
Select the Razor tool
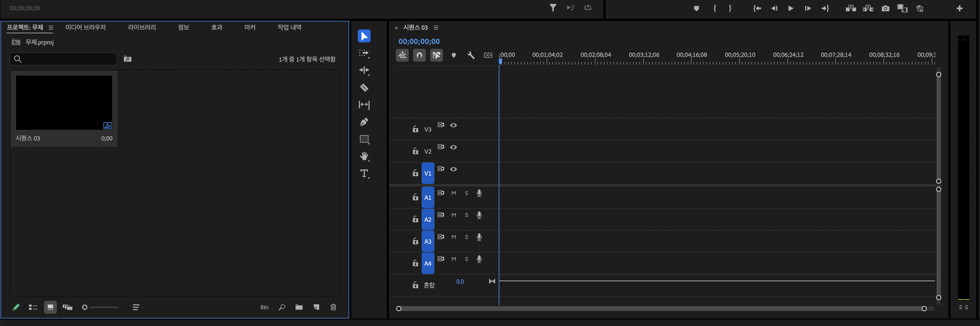click(364, 87)
